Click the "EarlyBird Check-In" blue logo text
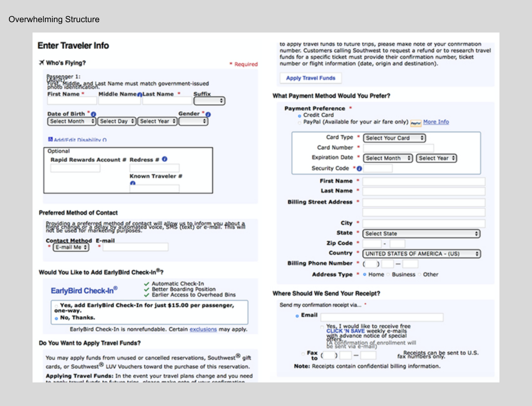 tap(84, 290)
